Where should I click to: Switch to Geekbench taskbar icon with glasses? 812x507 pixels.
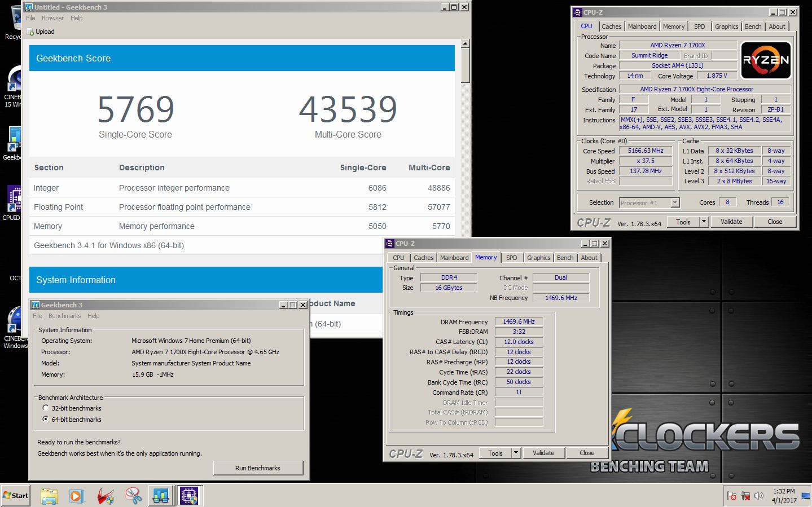[x=161, y=496]
